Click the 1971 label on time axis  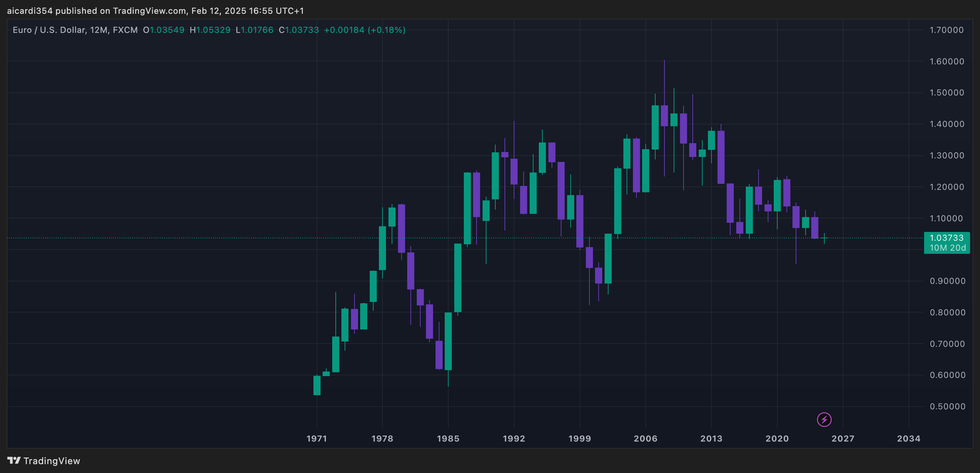coord(317,438)
